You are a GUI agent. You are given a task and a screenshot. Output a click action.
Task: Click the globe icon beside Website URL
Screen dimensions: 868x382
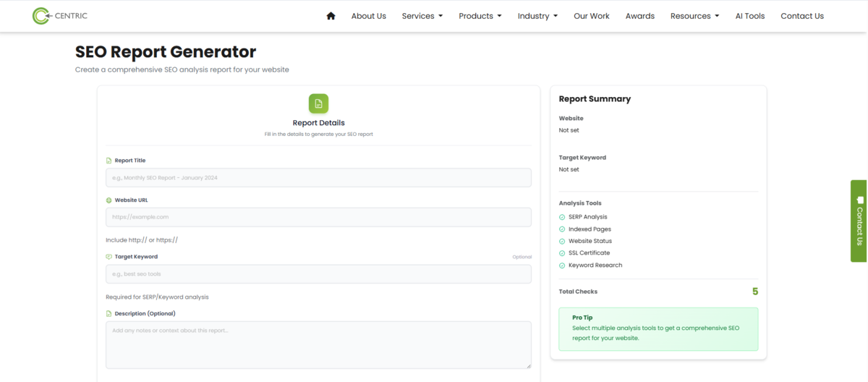click(109, 200)
